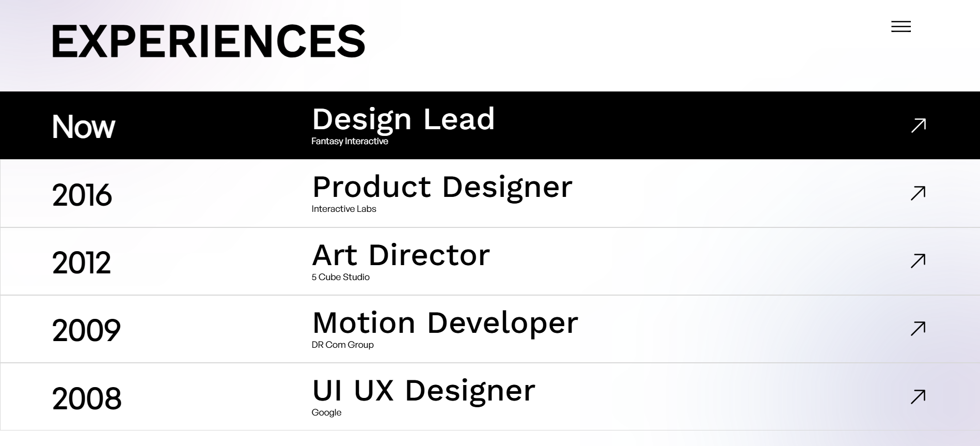
Task: Click the arrow icon beside UI UX Designer
Action: coord(918,396)
